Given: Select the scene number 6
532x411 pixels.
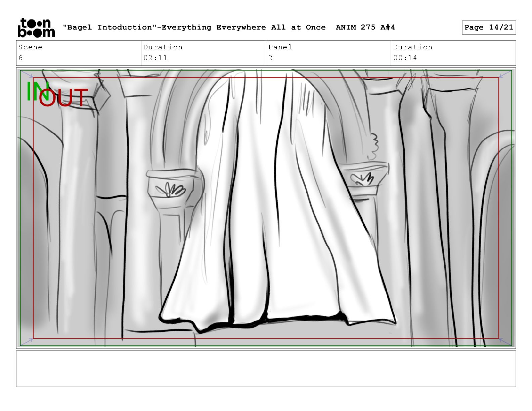Looking at the screenshot, I should tap(20, 58).
